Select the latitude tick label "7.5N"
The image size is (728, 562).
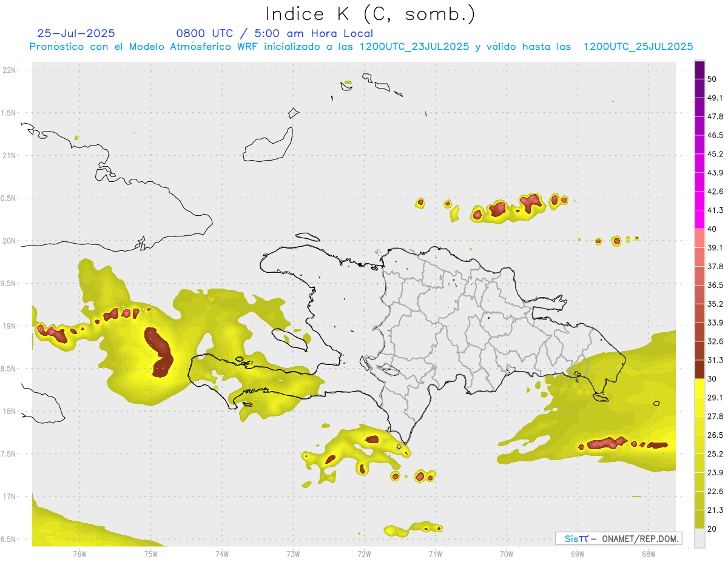pyautogui.click(x=9, y=455)
